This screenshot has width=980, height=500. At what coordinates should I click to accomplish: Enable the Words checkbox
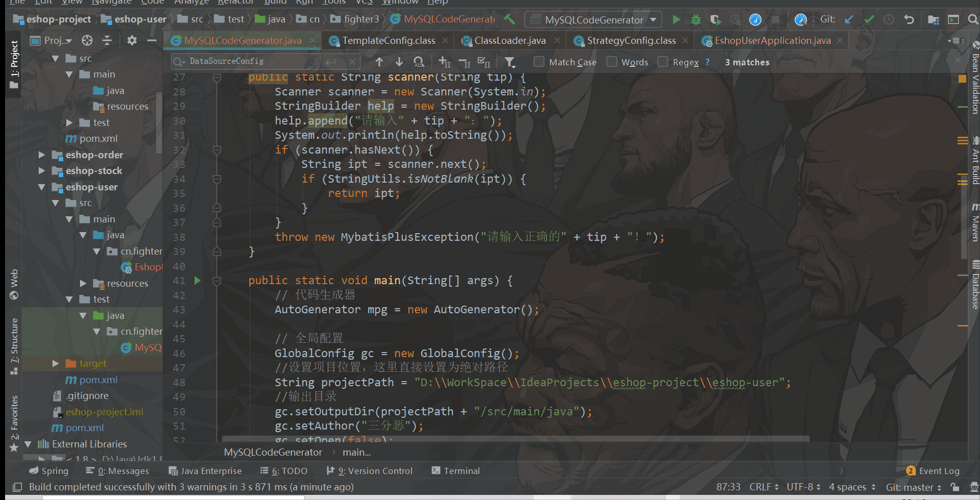pos(612,62)
